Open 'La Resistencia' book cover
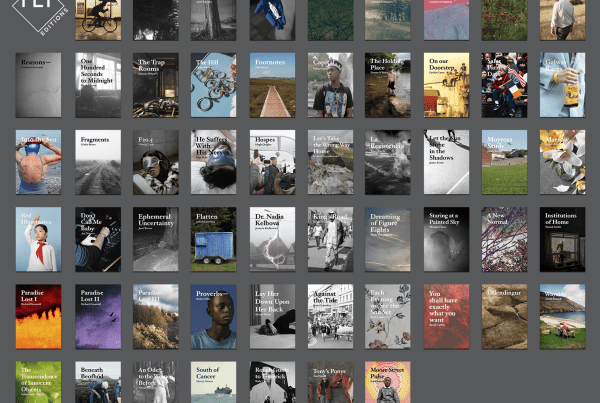Screen dimensions: 600x403 [x=388, y=162]
